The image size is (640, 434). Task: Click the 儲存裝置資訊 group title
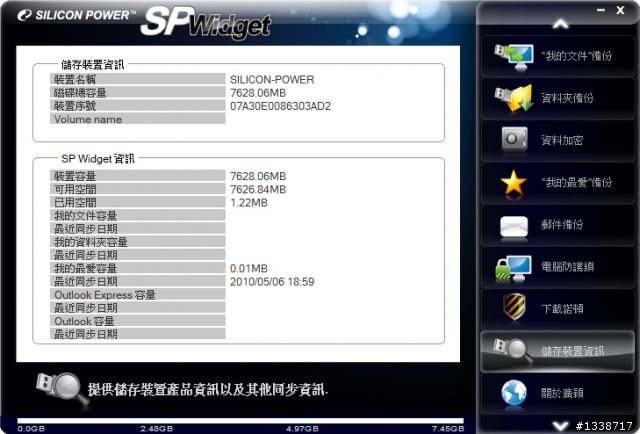click(x=92, y=65)
